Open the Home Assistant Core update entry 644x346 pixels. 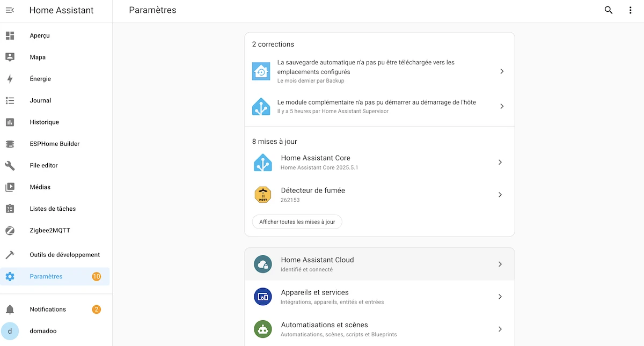pos(379,162)
